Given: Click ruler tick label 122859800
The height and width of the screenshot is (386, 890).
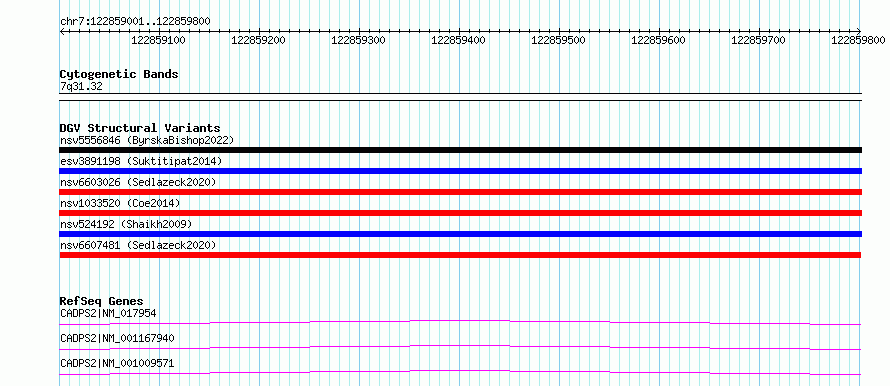Looking at the screenshot, I should pos(858,40).
